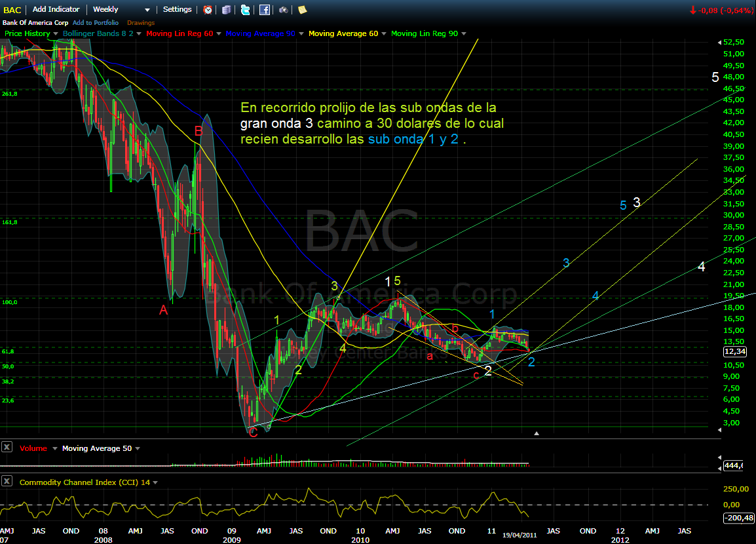
Task: Click the 2012 year label on time axis
Action: pyautogui.click(x=620, y=540)
